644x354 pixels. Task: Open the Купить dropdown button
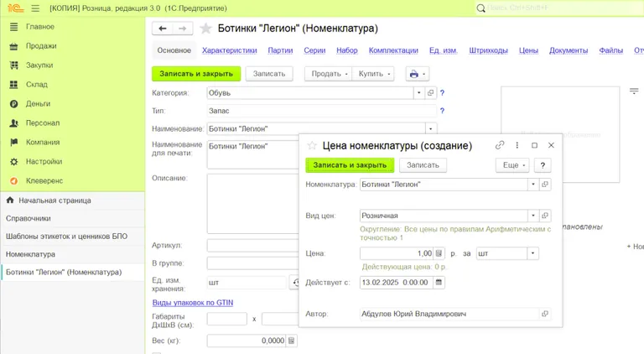(x=373, y=74)
